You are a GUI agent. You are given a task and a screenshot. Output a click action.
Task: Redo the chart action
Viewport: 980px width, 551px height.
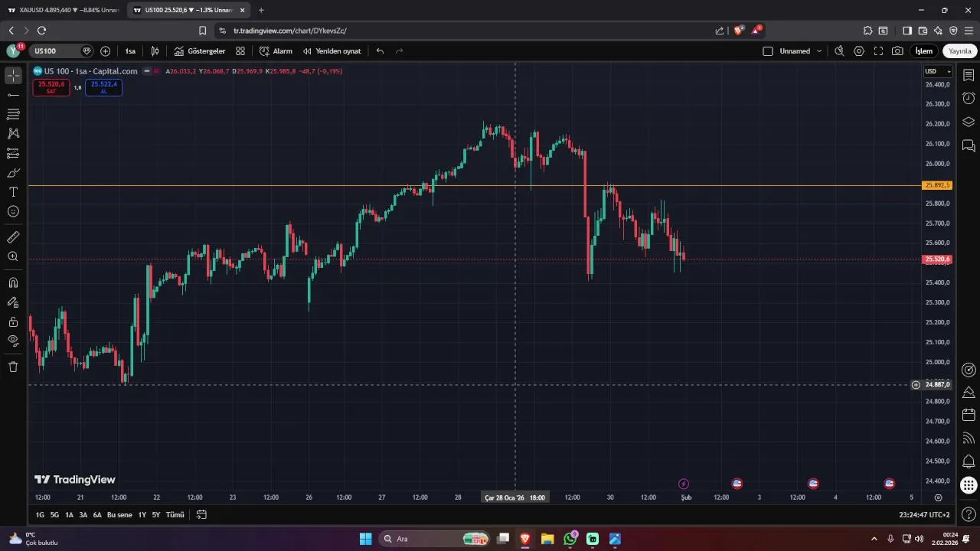[x=399, y=51]
